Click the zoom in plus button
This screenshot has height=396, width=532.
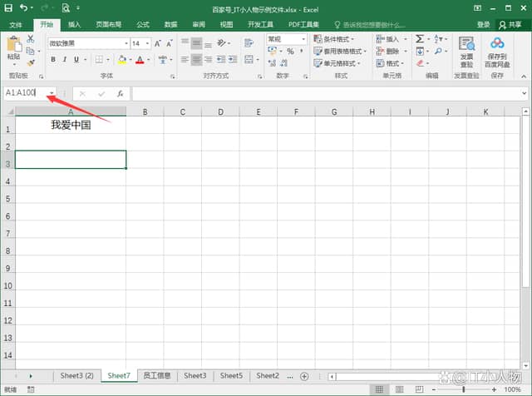click(x=494, y=389)
